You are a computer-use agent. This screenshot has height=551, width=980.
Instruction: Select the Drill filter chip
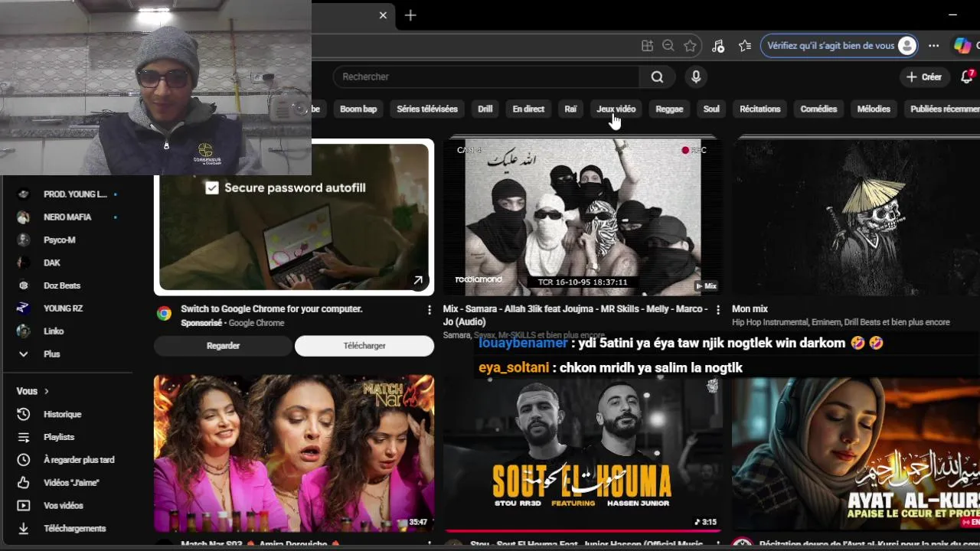click(x=485, y=109)
